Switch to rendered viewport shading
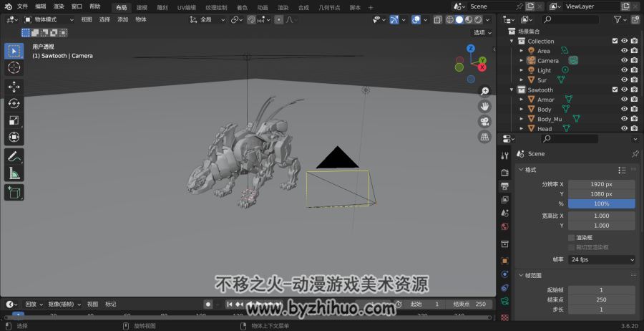This screenshot has width=644, height=331. coord(478,19)
